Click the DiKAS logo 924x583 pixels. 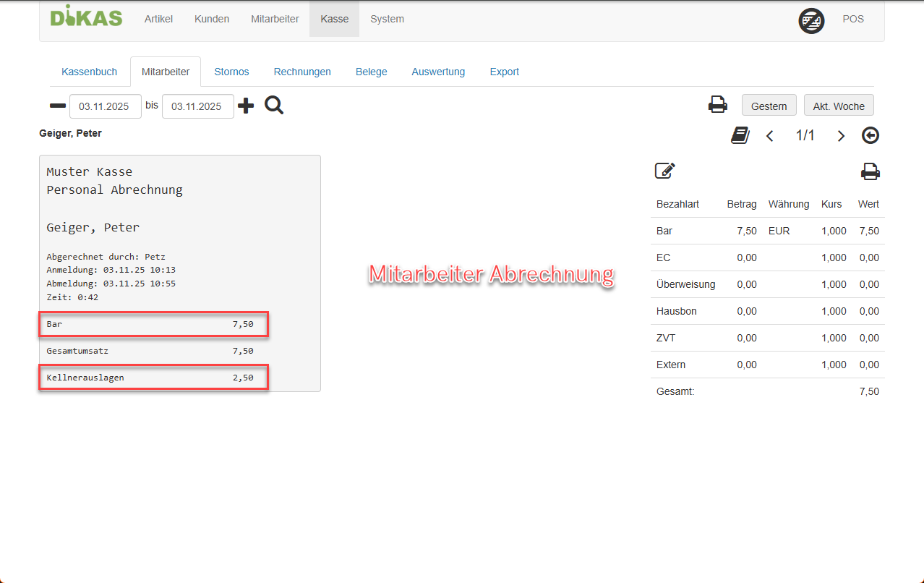[86, 18]
